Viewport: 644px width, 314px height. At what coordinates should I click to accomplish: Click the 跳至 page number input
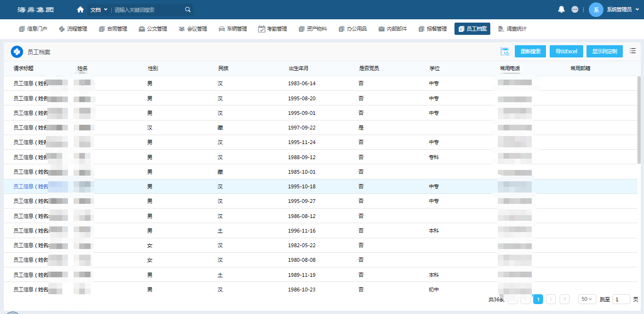pyautogui.click(x=621, y=299)
